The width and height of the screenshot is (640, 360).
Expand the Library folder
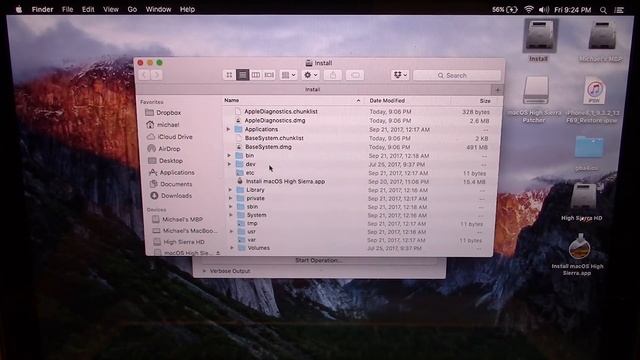click(230, 190)
